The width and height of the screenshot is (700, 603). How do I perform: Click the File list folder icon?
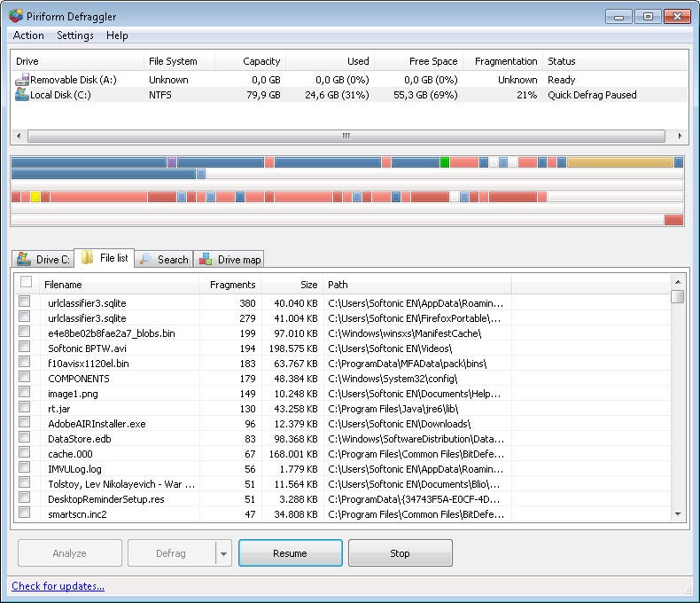click(x=87, y=257)
